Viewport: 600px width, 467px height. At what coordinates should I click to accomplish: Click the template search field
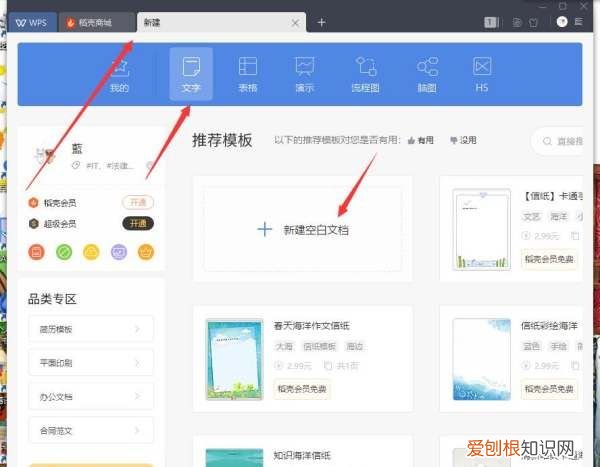tap(559, 141)
